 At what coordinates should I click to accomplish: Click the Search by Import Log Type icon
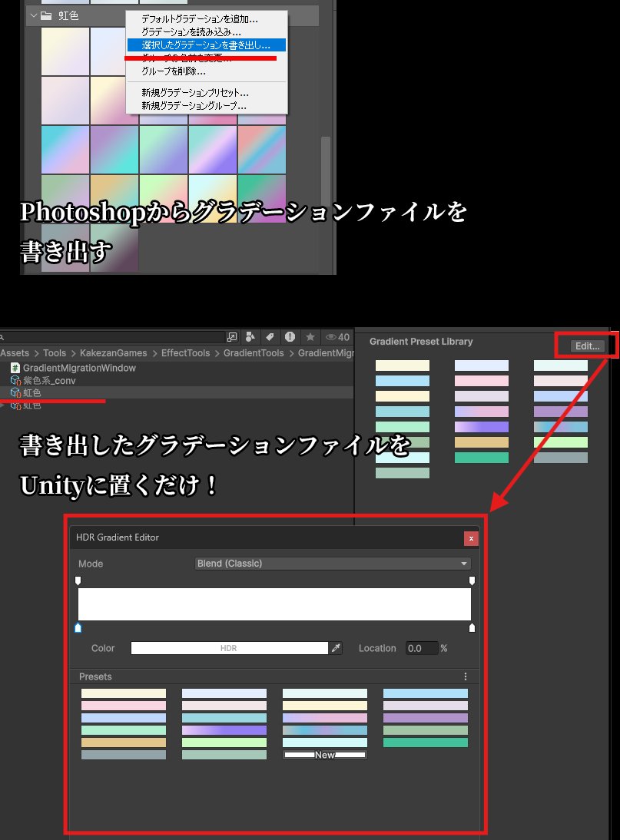click(290, 337)
